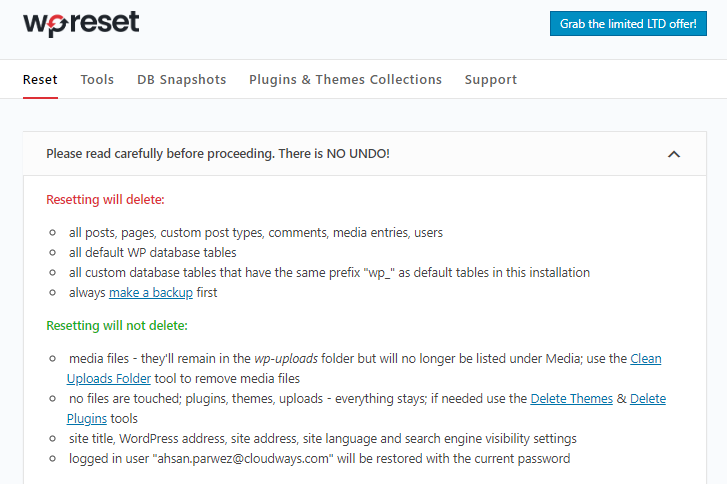Click the custom tables 'wp_' prefix line
The height and width of the screenshot is (484, 727).
click(329, 273)
